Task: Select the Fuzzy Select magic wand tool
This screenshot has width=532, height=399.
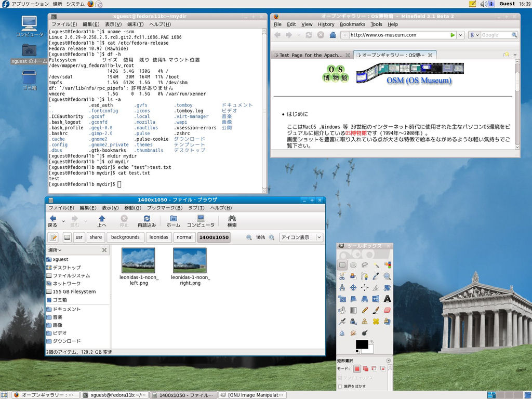Action: (x=376, y=265)
